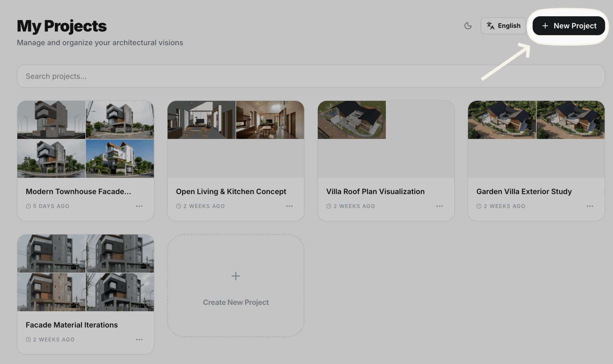Select the Garden Villa Exterior Study title

click(x=524, y=191)
